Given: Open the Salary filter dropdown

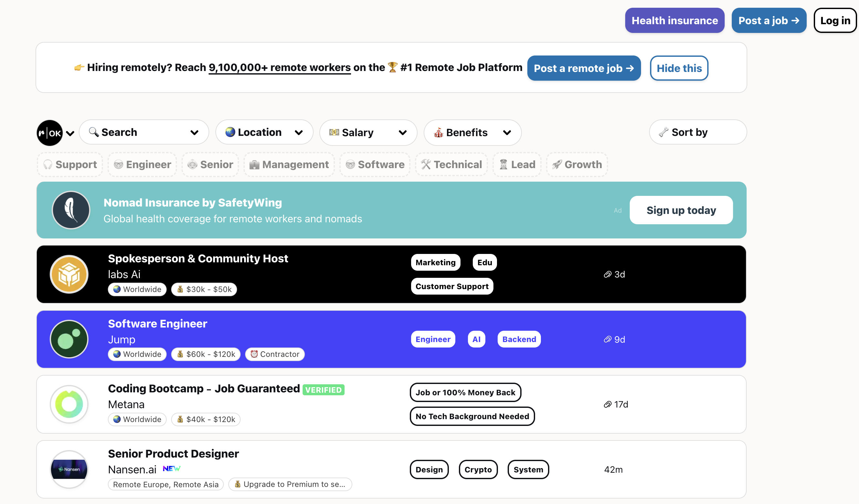Looking at the screenshot, I should [368, 133].
